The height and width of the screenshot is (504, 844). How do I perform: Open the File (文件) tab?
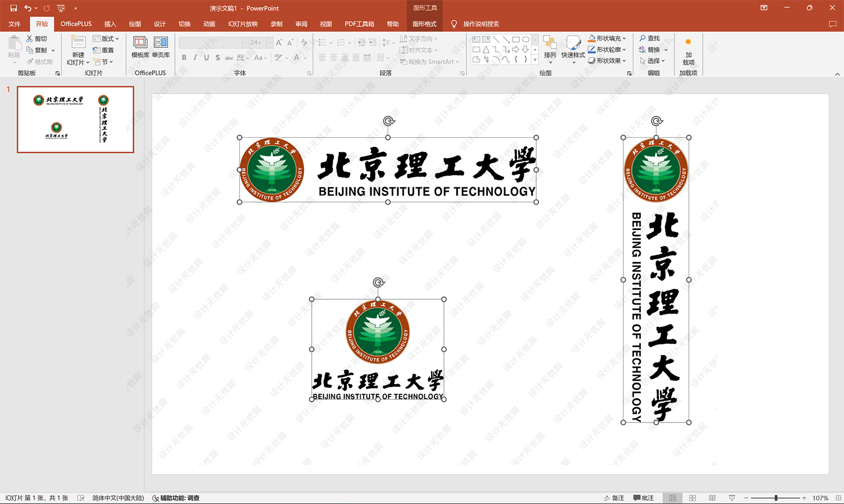15,24
